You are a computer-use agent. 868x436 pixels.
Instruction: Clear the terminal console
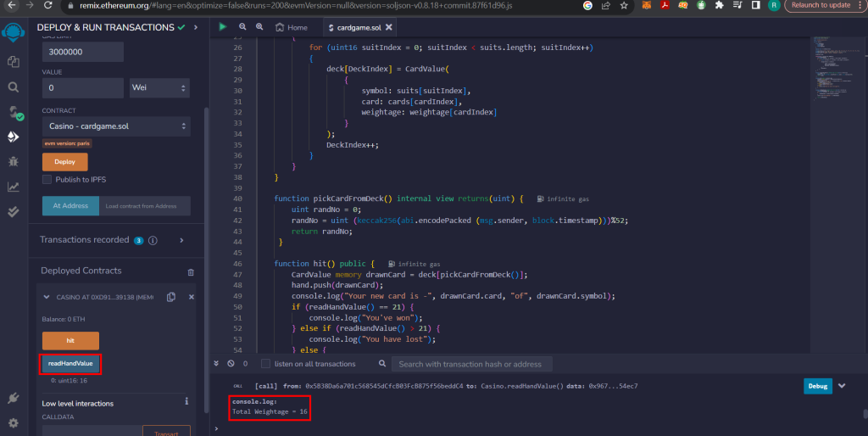tap(231, 363)
